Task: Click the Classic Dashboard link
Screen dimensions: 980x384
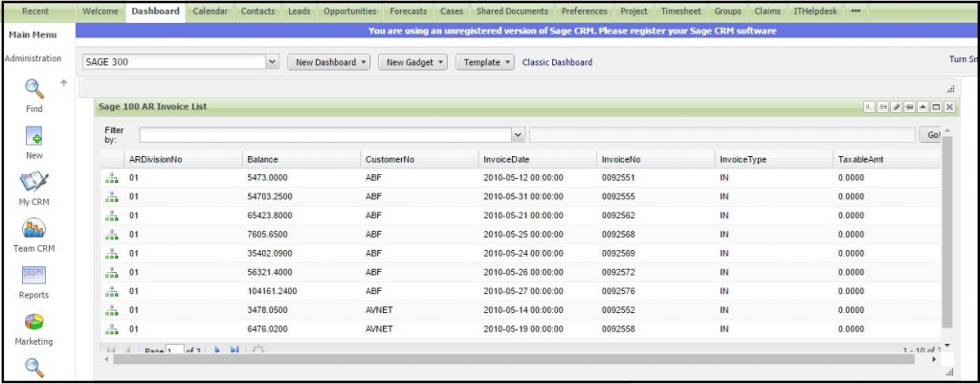Action: point(557,62)
